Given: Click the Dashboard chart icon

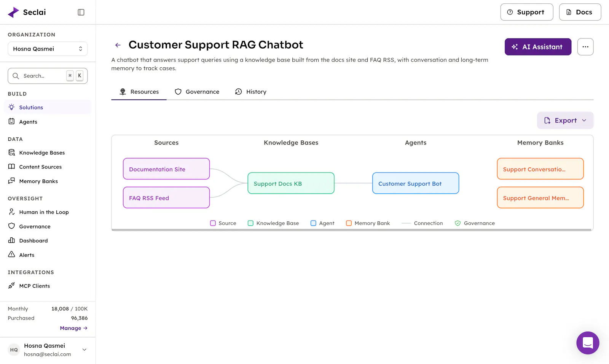Looking at the screenshot, I should click(12, 240).
